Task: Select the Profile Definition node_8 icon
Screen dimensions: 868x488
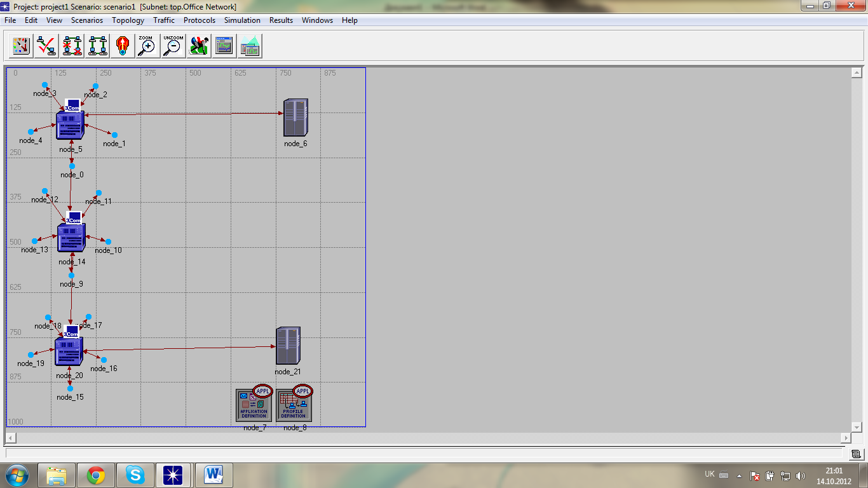Action: (x=294, y=405)
